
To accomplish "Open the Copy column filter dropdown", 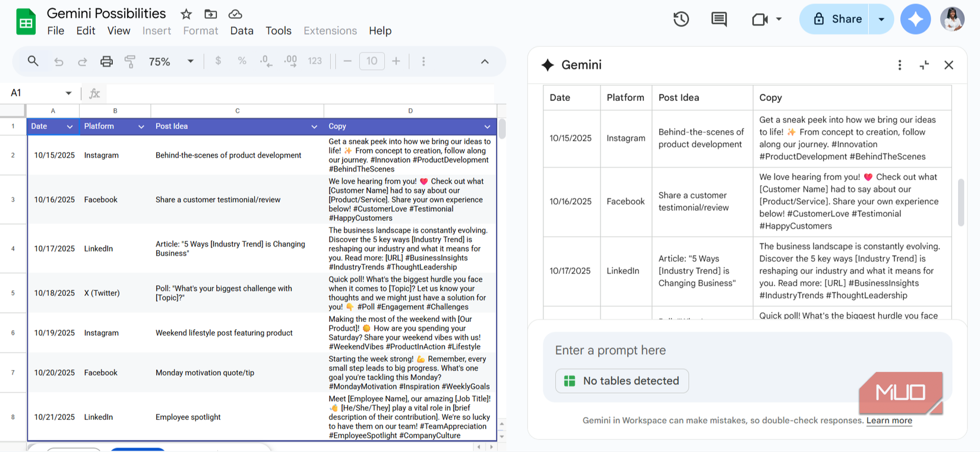I will (487, 127).
